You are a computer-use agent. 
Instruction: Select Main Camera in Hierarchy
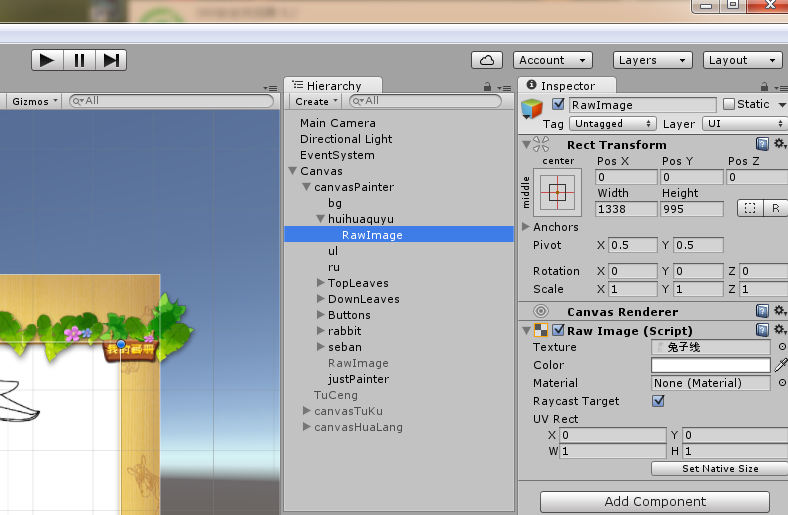338,123
